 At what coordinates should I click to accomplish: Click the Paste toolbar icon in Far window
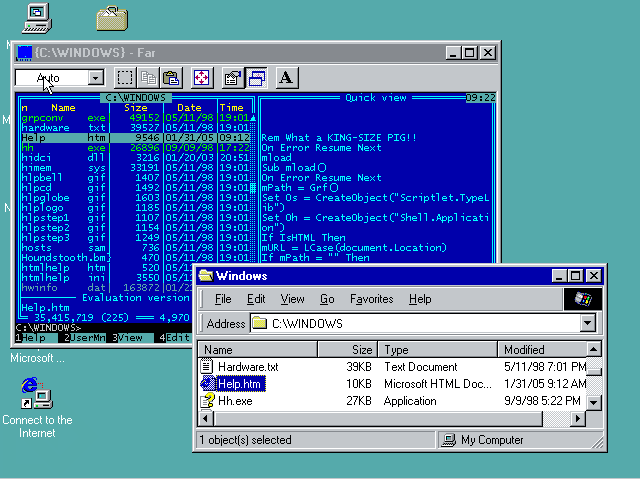171,78
